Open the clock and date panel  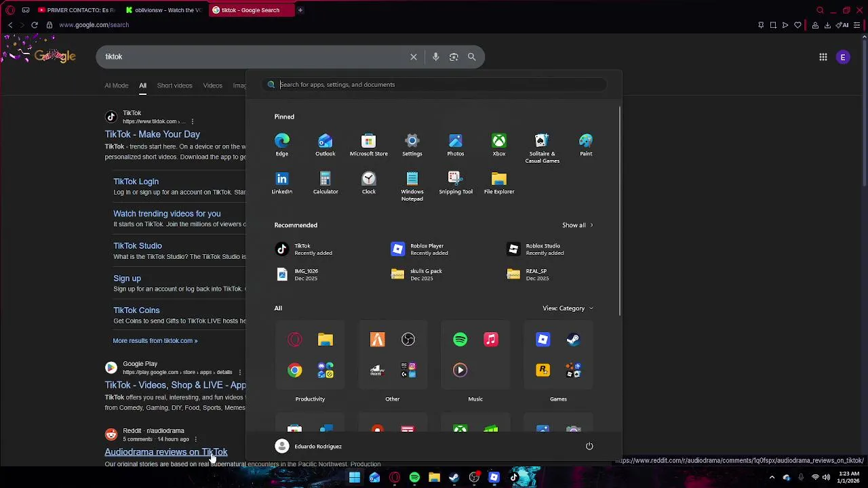point(849,478)
